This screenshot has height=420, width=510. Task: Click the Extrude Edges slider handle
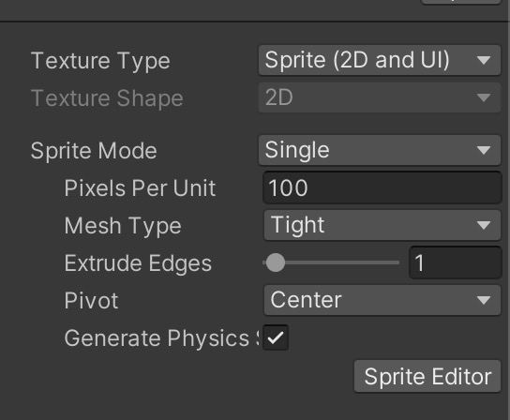pyautogui.click(x=276, y=262)
